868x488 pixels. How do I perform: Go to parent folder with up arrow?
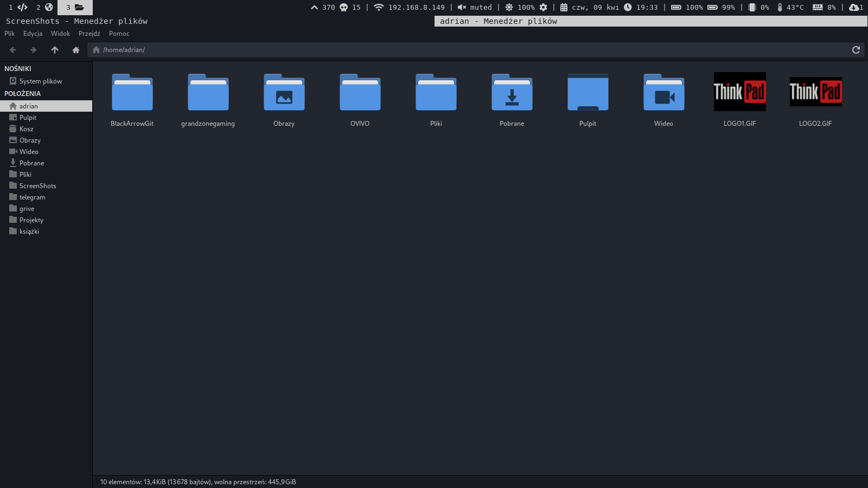tap(55, 50)
